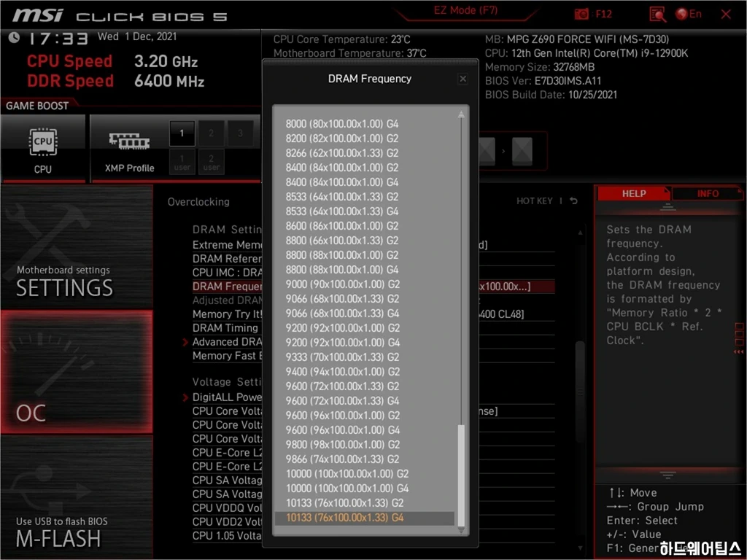Select 8800 (88x100.00x1.00) G2

365,254
